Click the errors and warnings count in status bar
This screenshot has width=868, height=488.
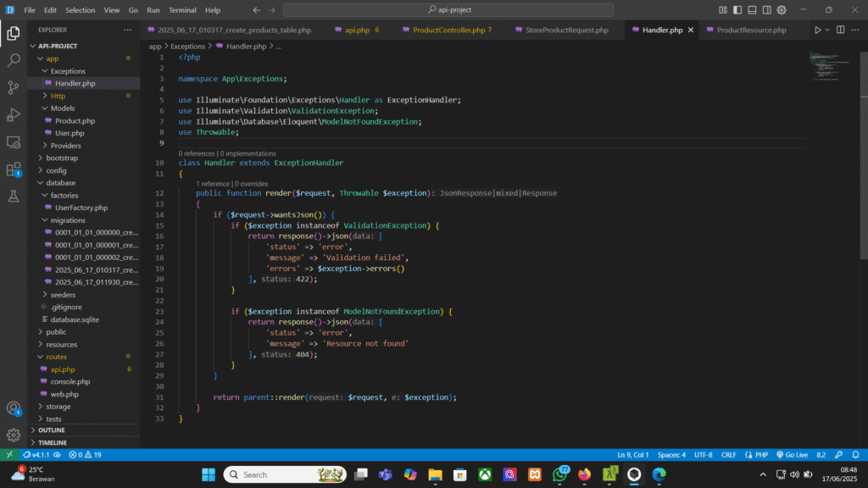coord(85,455)
